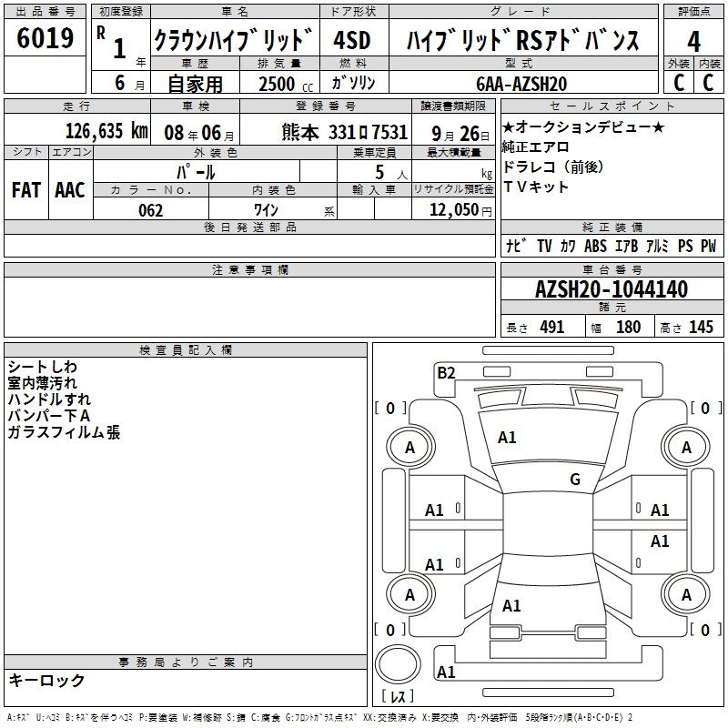The height and width of the screenshot is (728, 728).
Task: Select the セールスポイント section header
Action: pyautogui.click(x=612, y=106)
